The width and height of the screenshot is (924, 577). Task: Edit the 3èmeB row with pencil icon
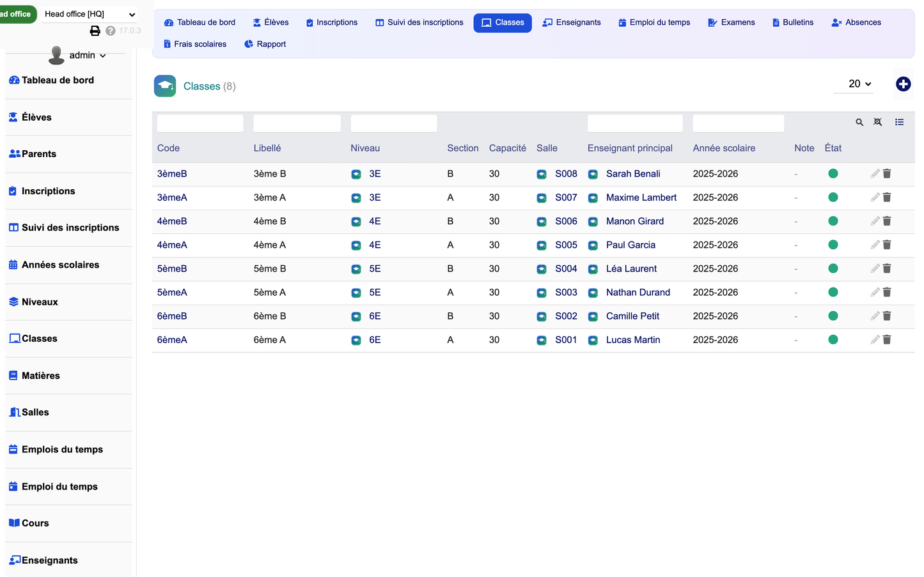[875, 174]
